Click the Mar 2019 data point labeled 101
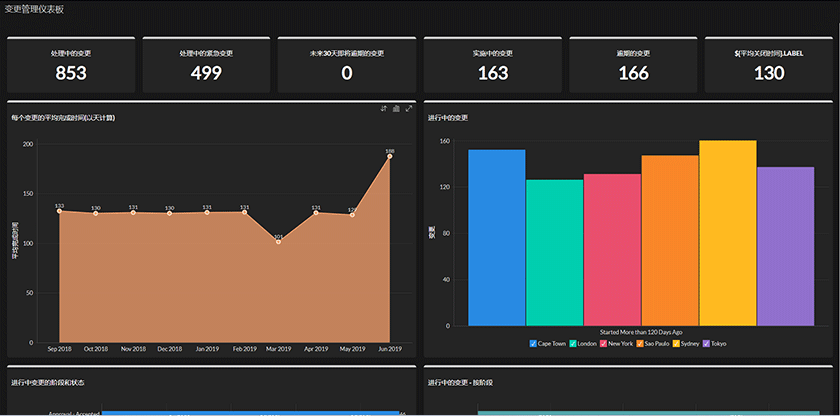 [279, 242]
